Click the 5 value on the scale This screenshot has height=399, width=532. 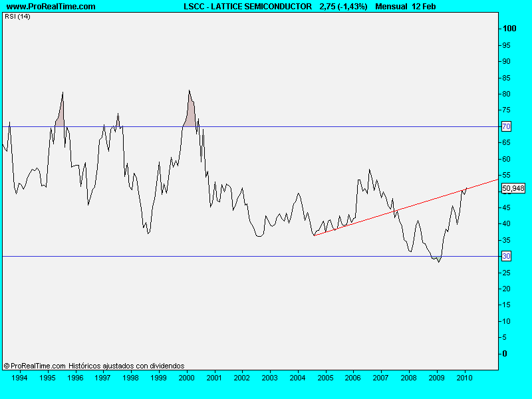pyautogui.click(x=504, y=337)
